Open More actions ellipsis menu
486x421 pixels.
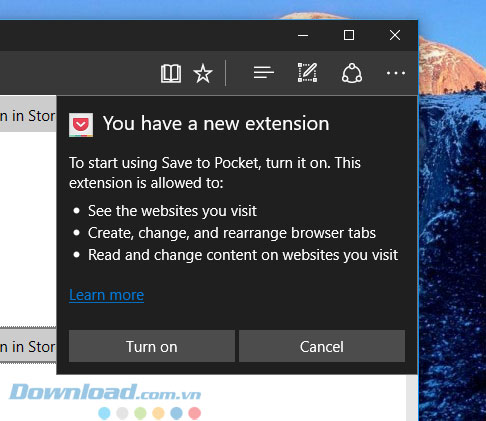[x=396, y=73]
